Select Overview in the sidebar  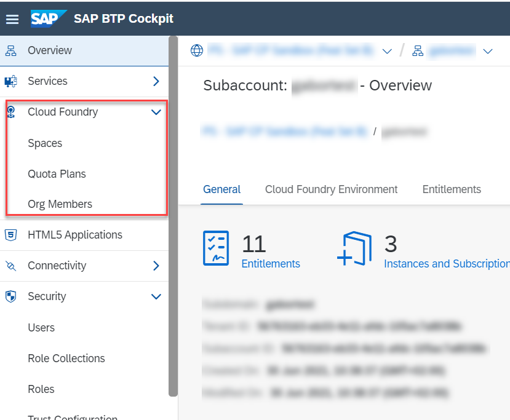(x=84, y=50)
